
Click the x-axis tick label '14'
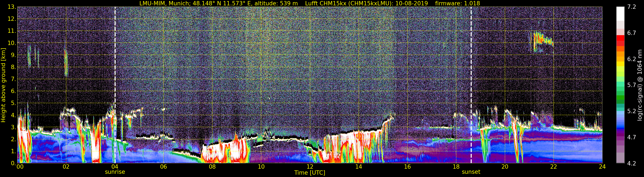358,167
